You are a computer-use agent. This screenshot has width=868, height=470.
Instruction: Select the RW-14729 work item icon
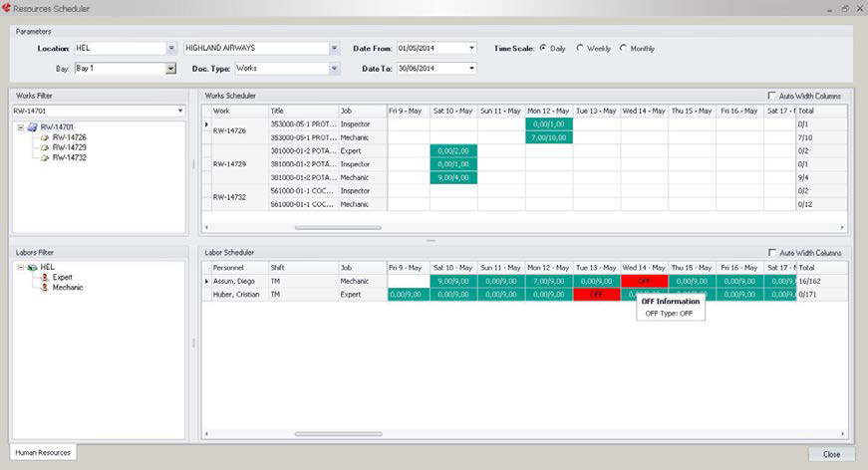45,147
